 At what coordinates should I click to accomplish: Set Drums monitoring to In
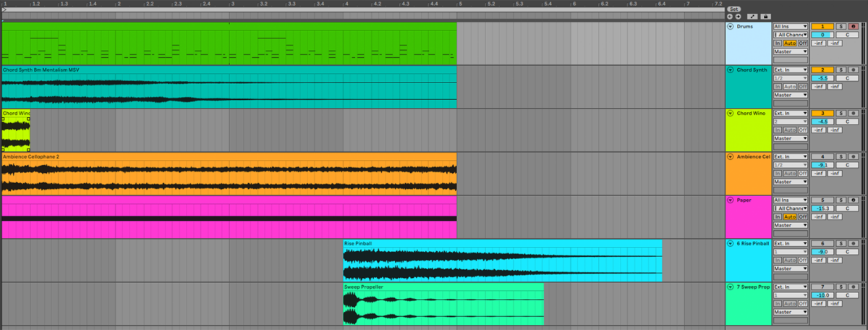[778, 43]
